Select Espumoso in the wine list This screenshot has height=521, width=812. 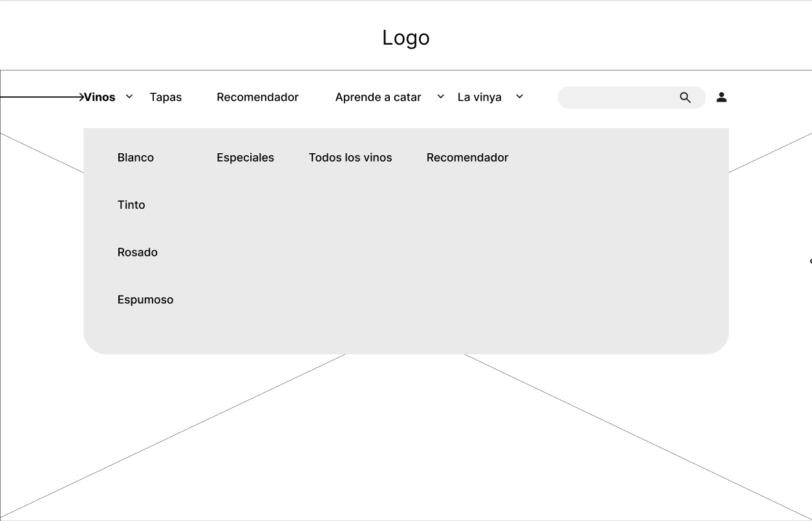click(x=145, y=300)
